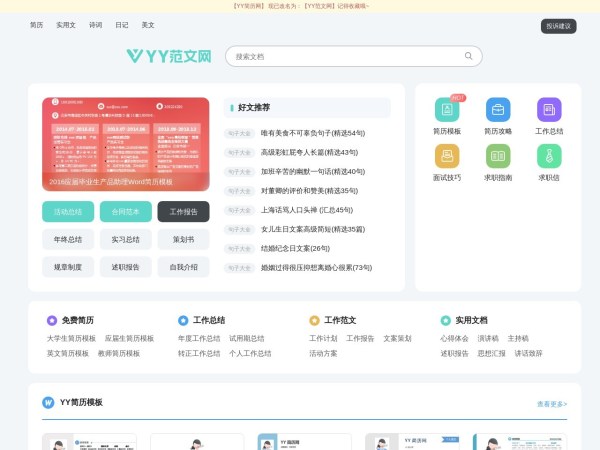The image size is (600, 450).
Task: Open the 简历攻略 briefcase icon
Action: [x=498, y=109]
